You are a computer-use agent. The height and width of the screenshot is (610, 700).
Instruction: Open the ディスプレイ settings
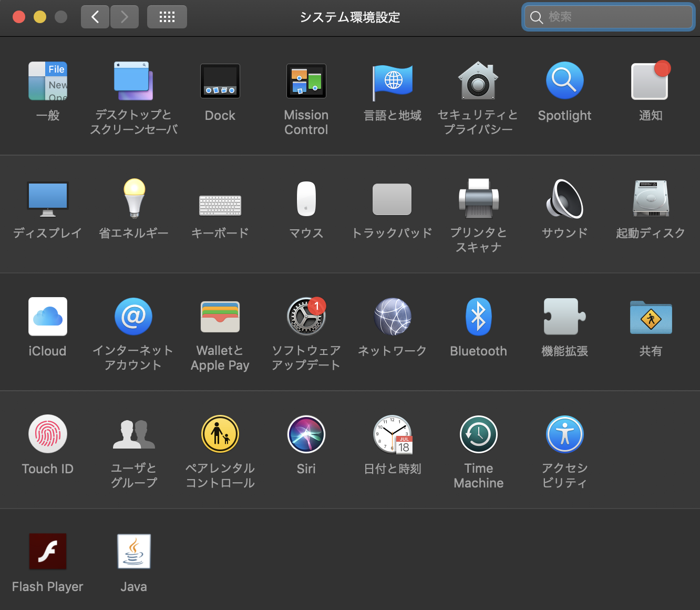pos(47,199)
